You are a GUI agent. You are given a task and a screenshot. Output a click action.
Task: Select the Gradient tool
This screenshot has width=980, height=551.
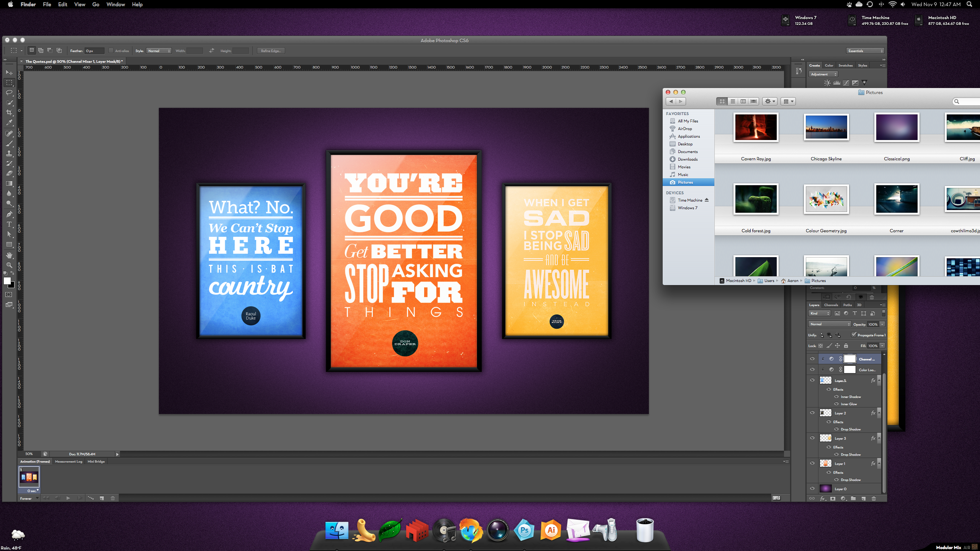(9, 183)
